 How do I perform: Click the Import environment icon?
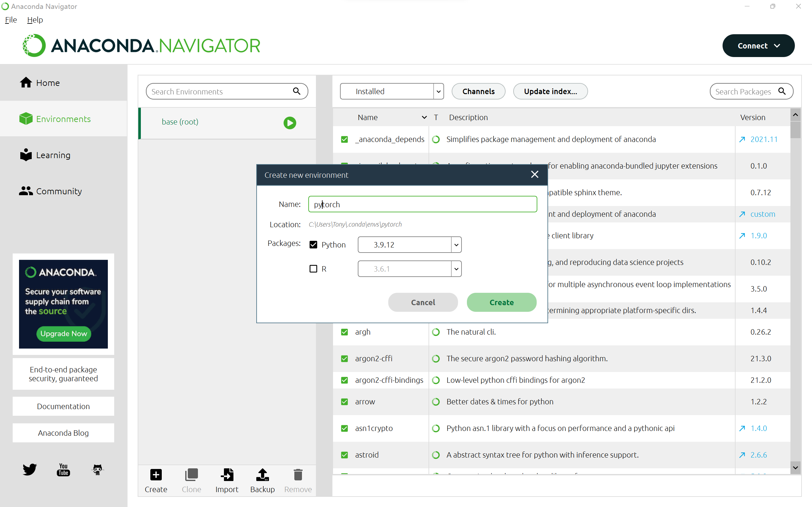click(x=227, y=475)
